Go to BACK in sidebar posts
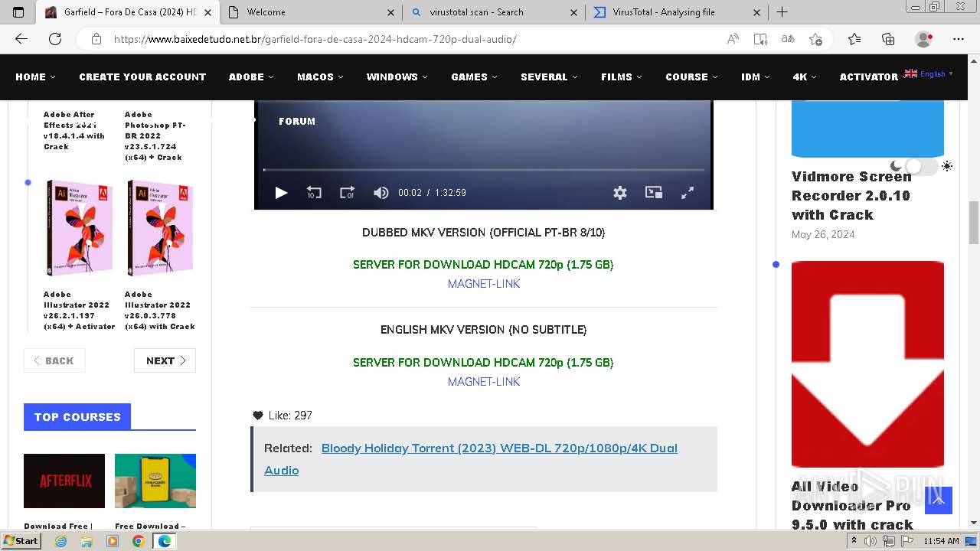The image size is (980, 551). pyautogui.click(x=54, y=360)
